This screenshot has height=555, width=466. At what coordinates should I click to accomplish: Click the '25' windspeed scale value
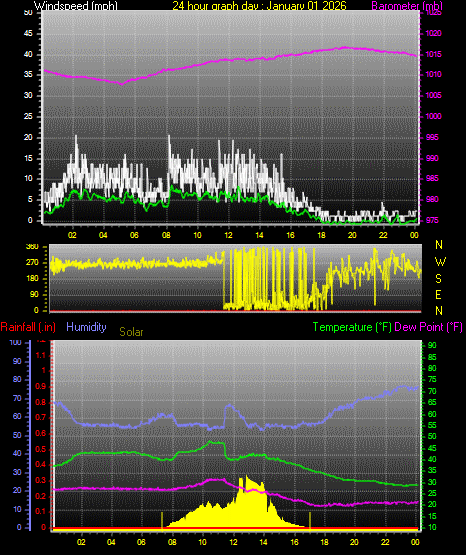point(28,116)
